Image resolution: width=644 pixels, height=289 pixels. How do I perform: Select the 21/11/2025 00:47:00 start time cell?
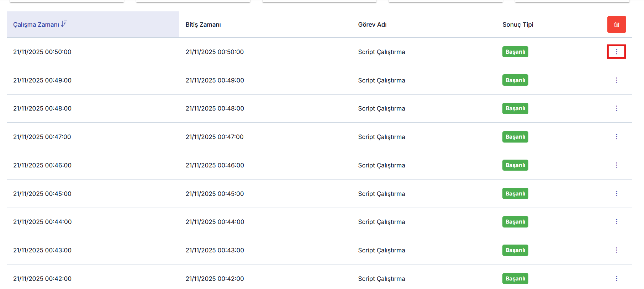pos(42,137)
